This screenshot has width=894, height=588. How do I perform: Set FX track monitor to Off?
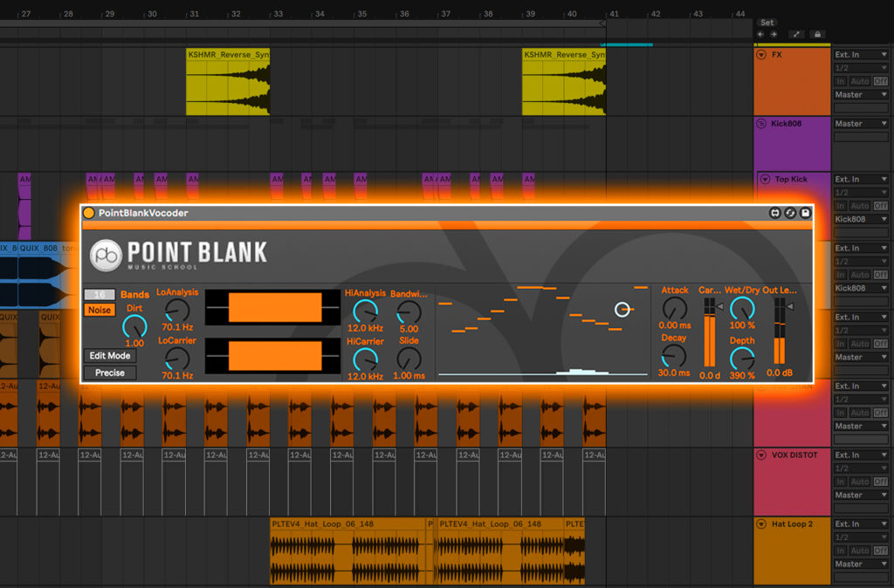pos(881,81)
